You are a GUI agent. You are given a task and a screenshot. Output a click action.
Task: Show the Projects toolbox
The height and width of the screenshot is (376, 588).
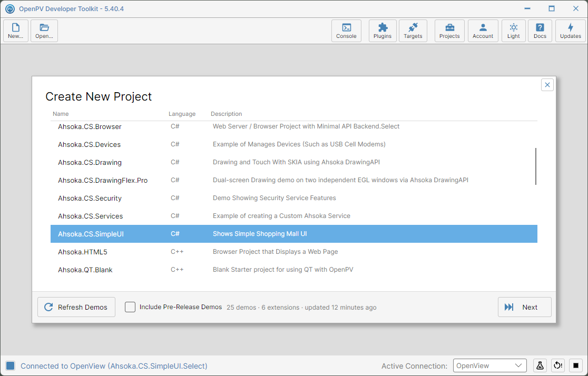[449, 31]
